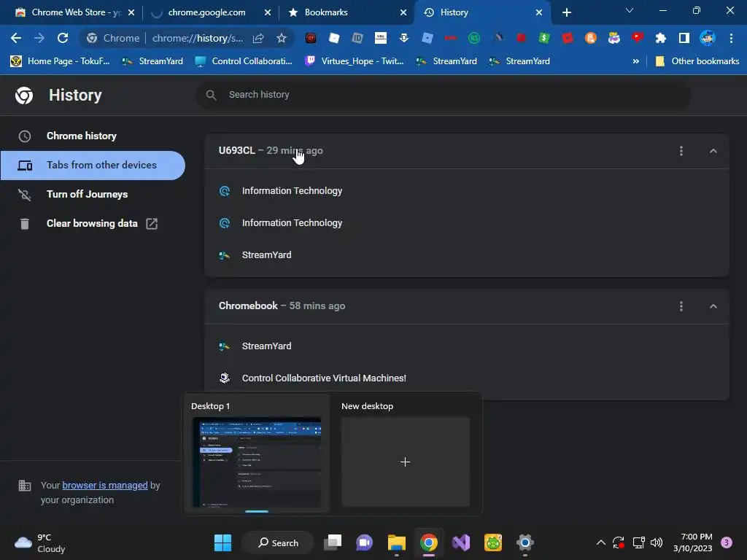Open Control Collaborati... bookmark

(244, 61)
